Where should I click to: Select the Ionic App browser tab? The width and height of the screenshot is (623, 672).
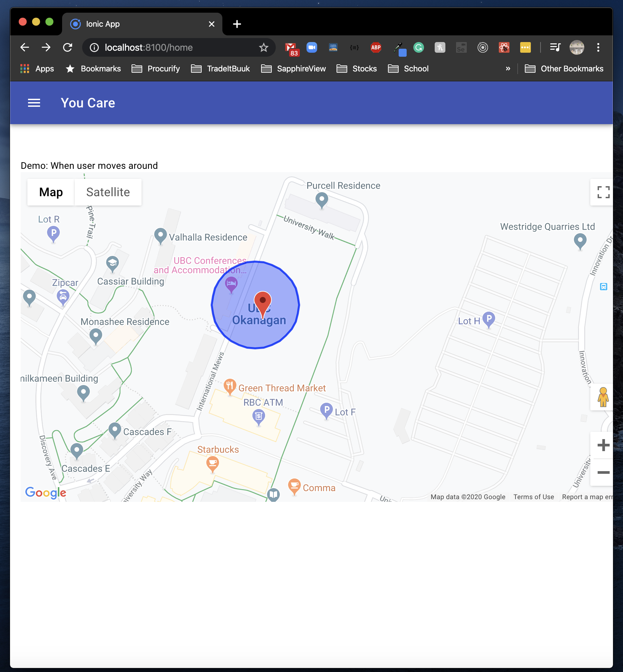click(142, 24)
